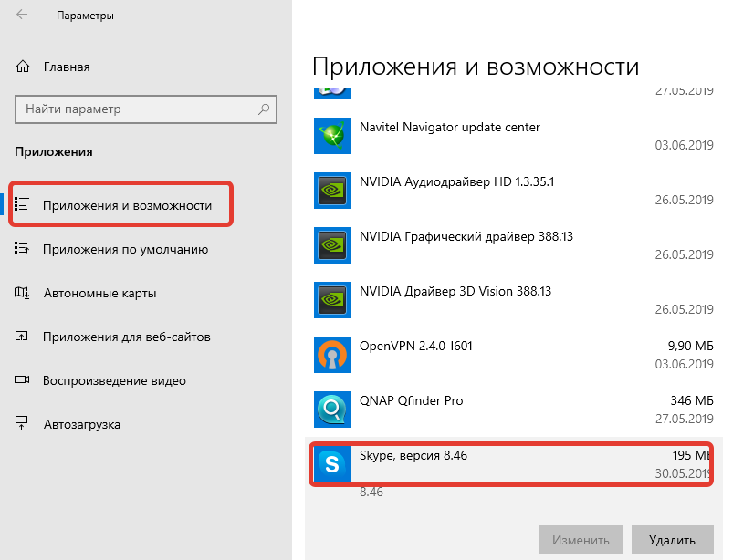The image size is (743, 560).
Task: Open the Главная home icon
Action: (x=23, y=67)
